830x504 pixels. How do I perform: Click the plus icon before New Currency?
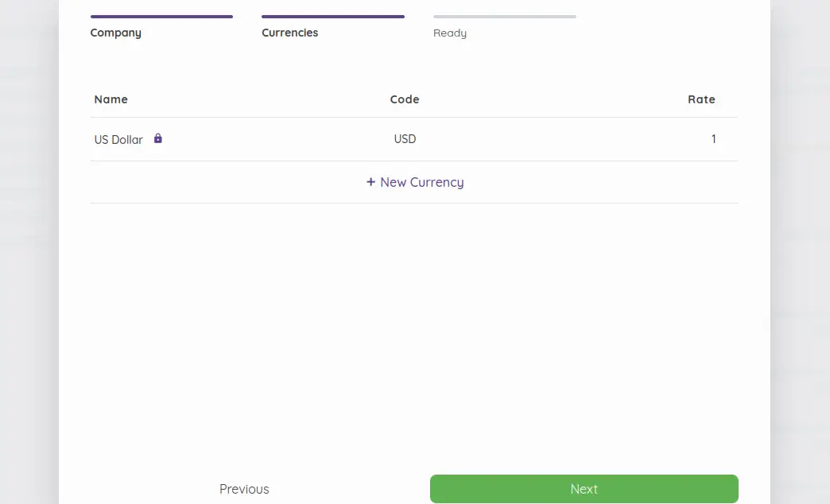370,182
